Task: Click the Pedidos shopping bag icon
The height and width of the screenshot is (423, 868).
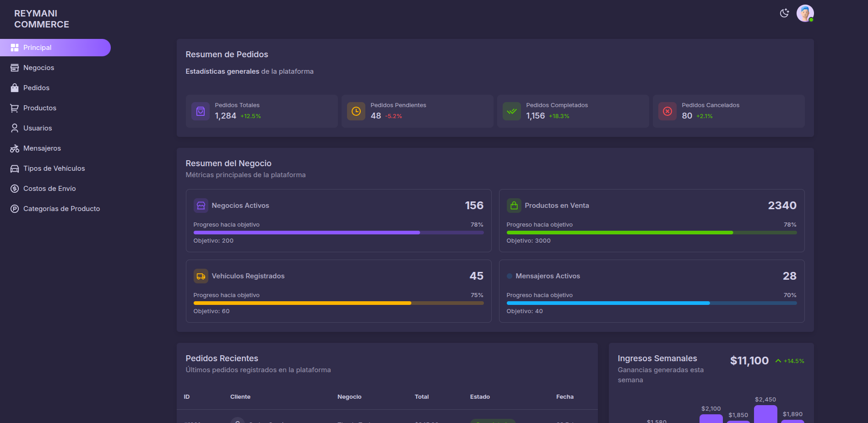Action: (x=15, y=88)
